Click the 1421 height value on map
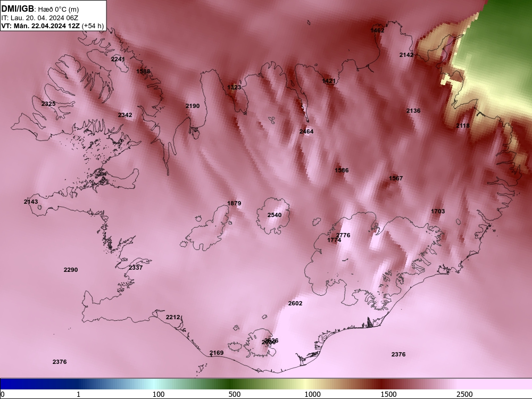Image resolution: width=532 pixels, height=399 pixels. tap(329, 81)
